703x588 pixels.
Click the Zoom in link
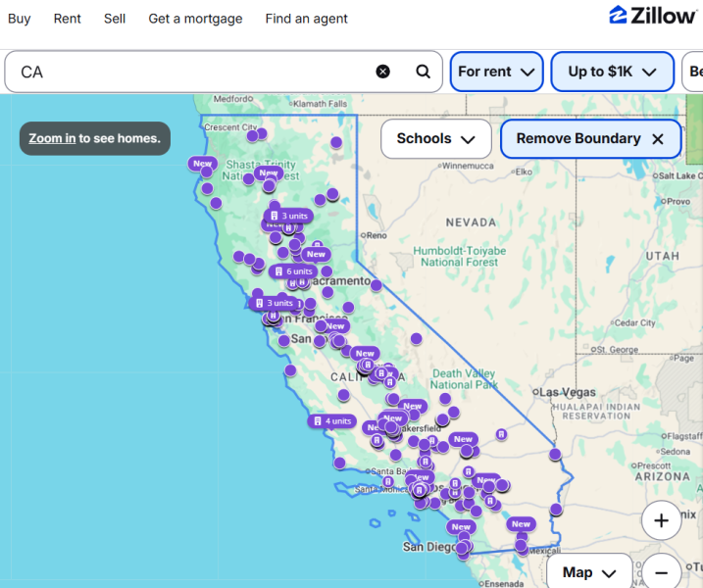pos(52,138)
